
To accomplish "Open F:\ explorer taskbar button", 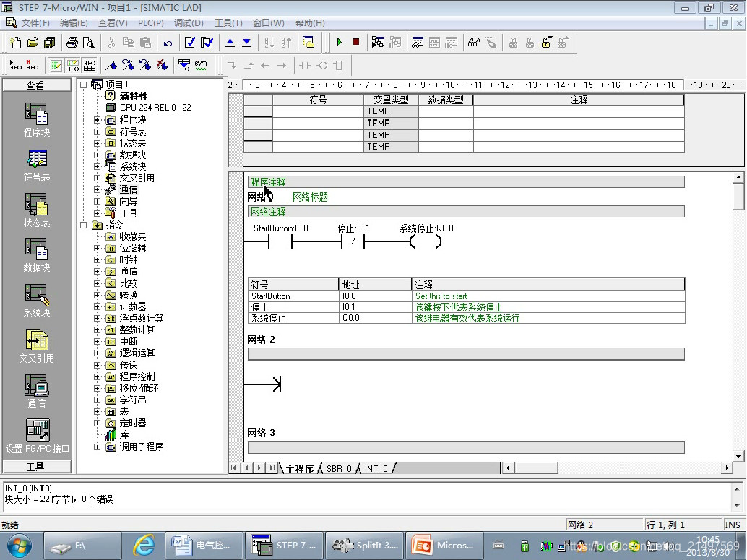I will click(82, 546).
